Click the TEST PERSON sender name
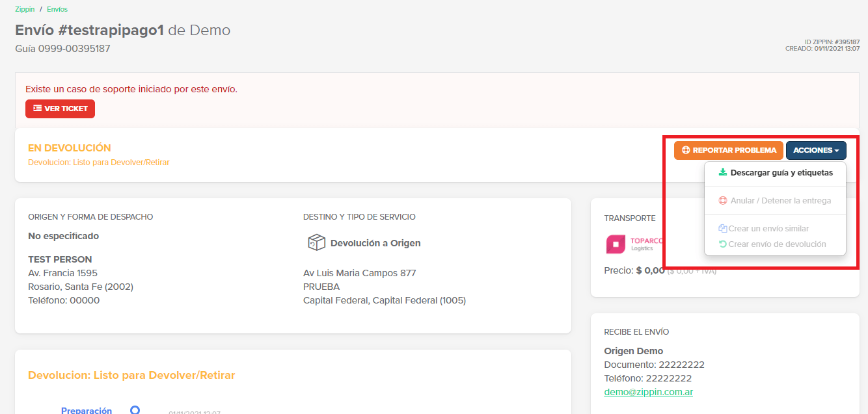This screenshot has height=414, width=868. 60,259
